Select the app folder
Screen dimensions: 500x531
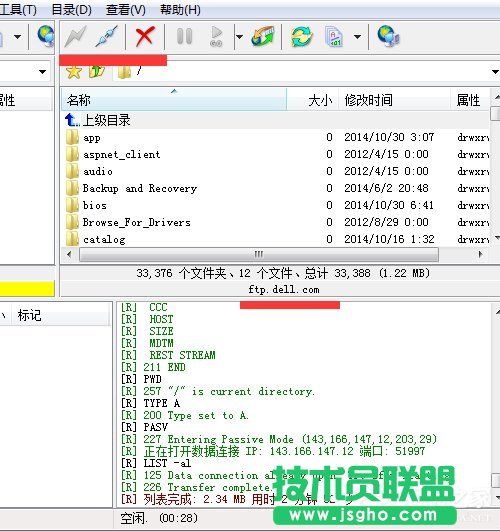[x=92, y=137]
